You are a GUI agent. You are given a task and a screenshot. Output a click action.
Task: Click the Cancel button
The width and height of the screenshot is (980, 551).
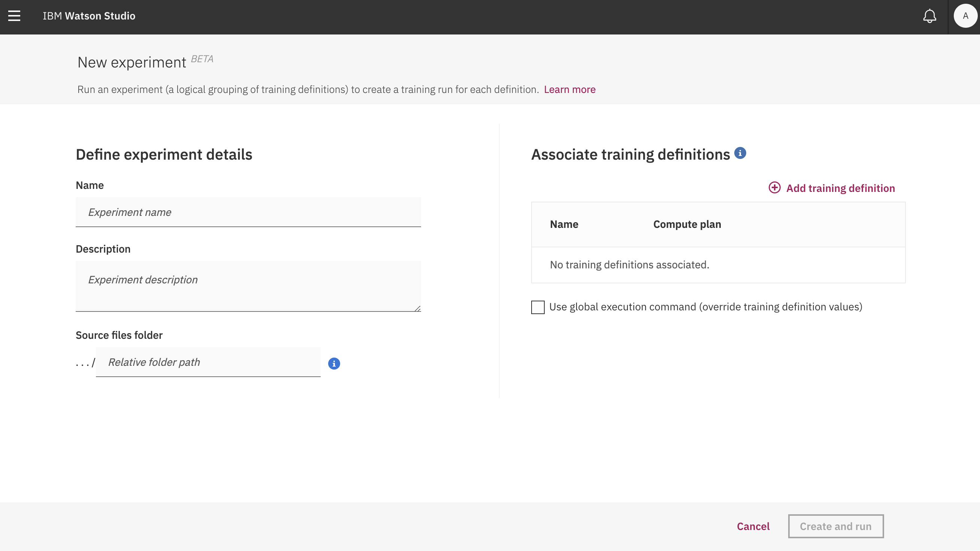click(x=753, y=526)
